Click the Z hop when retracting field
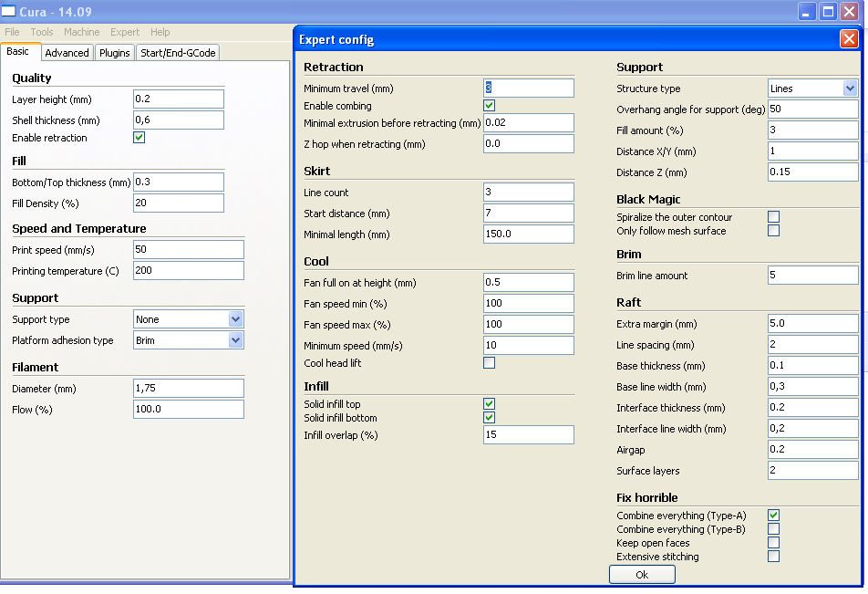The height and width of the screenshot is (594, 868). pos(529,144)
